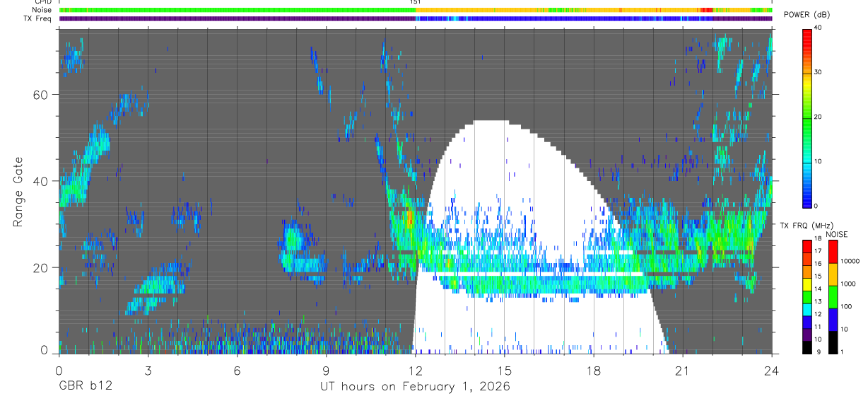Click the 24 tick on the UT hours axis

pyautogui.click(x=772, y=370)
